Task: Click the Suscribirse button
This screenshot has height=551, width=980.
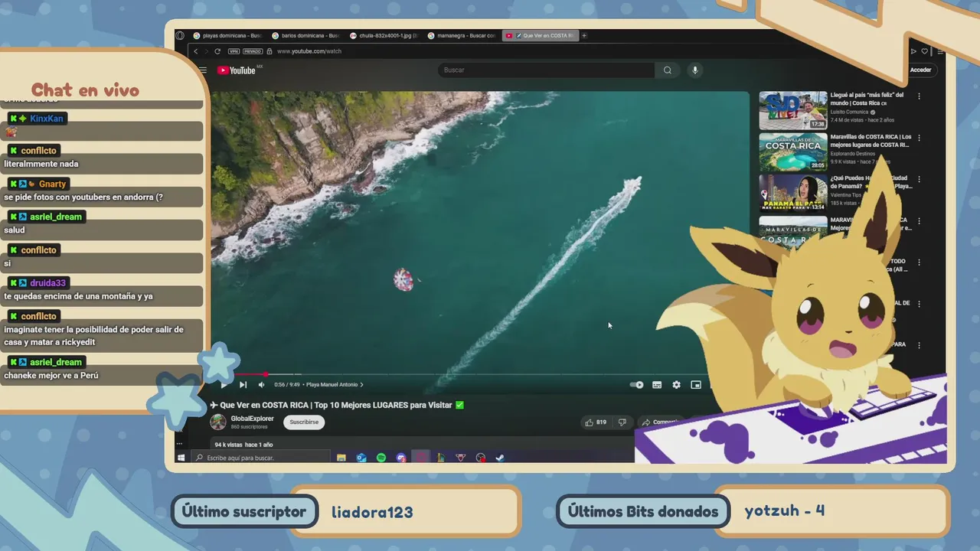Action: pyautogui.click(x=304, y=422)
